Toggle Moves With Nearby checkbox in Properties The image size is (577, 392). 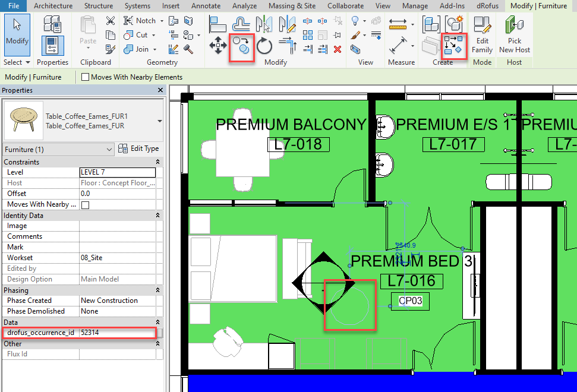point(85,205)
